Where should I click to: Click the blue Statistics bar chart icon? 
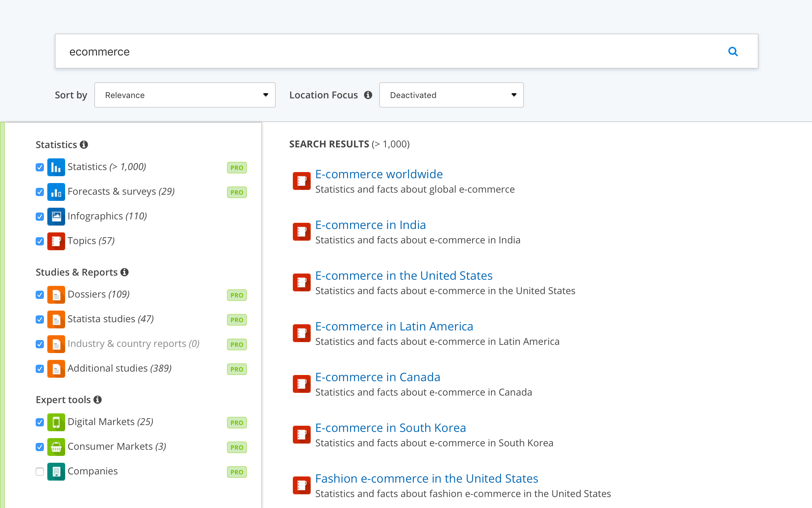point(56,167)
